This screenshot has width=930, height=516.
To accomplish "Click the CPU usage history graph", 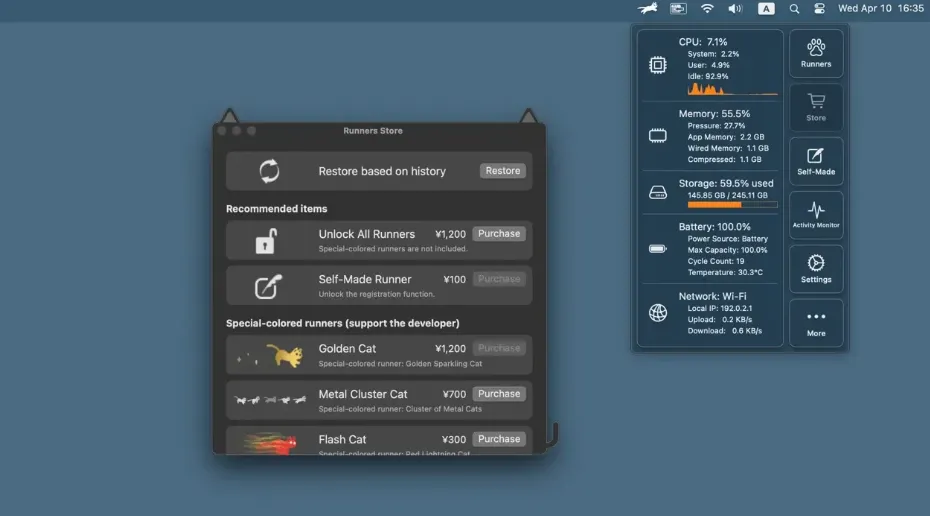I will click(732, 89).
